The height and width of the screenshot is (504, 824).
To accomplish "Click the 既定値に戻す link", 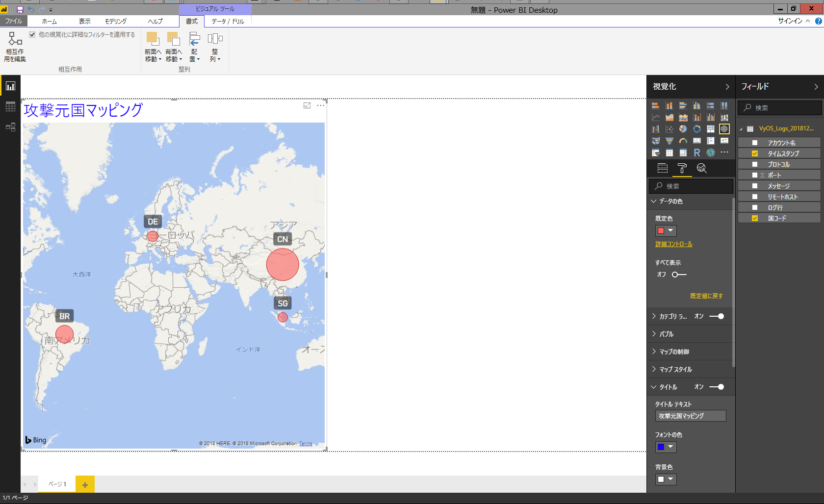I will [x=706, y=296].
